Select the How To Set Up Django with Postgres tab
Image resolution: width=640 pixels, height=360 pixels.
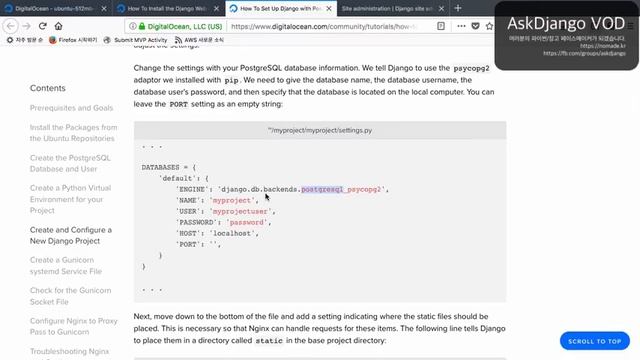[x=281, y=8]
